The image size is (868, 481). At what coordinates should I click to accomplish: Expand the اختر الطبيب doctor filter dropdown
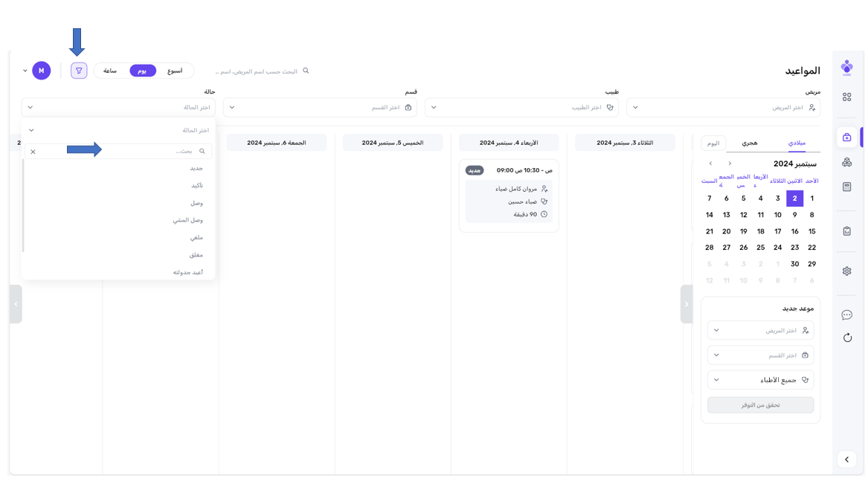(x=521, y=108)
